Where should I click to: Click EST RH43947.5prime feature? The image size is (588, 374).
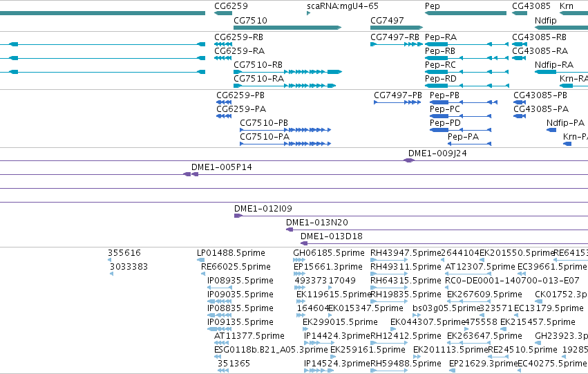(x=389, y=260)
